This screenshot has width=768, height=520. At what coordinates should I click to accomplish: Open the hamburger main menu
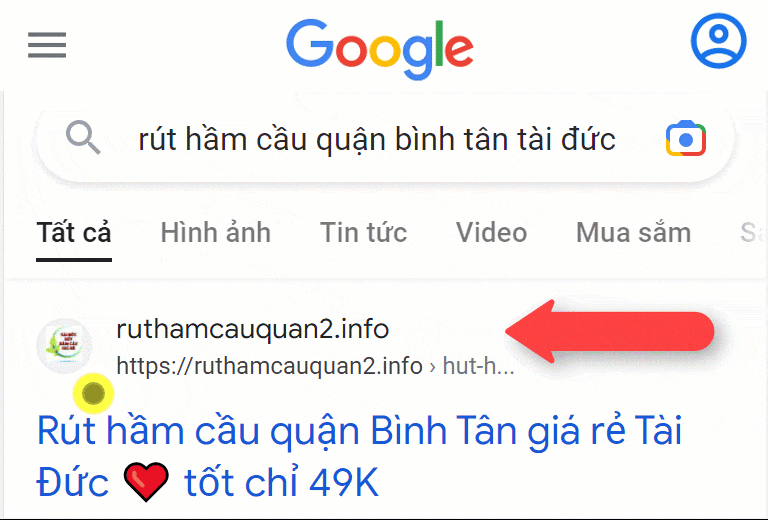tap(47, 45)
